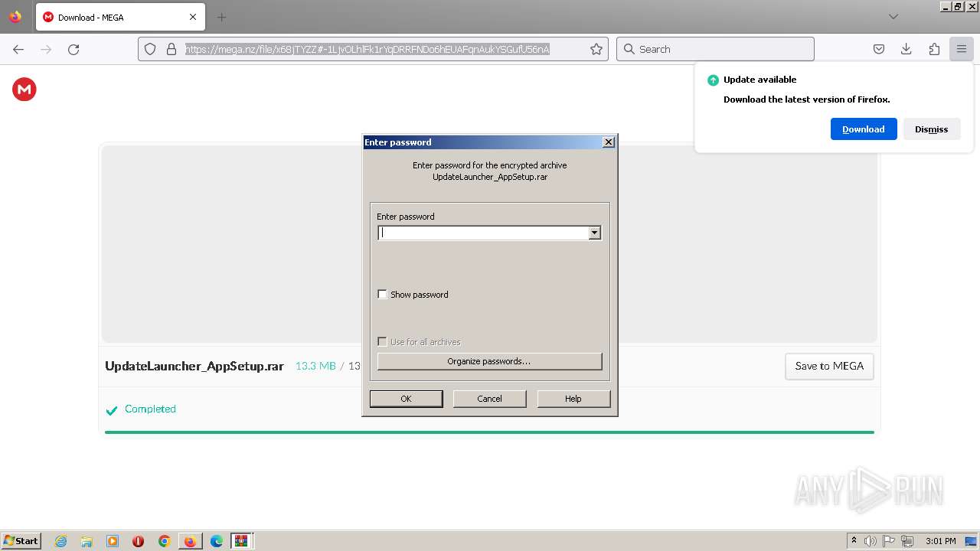Enable the Show password checkbox
The height and width of the screenshot is (551, 980).
tap(383, 295)
